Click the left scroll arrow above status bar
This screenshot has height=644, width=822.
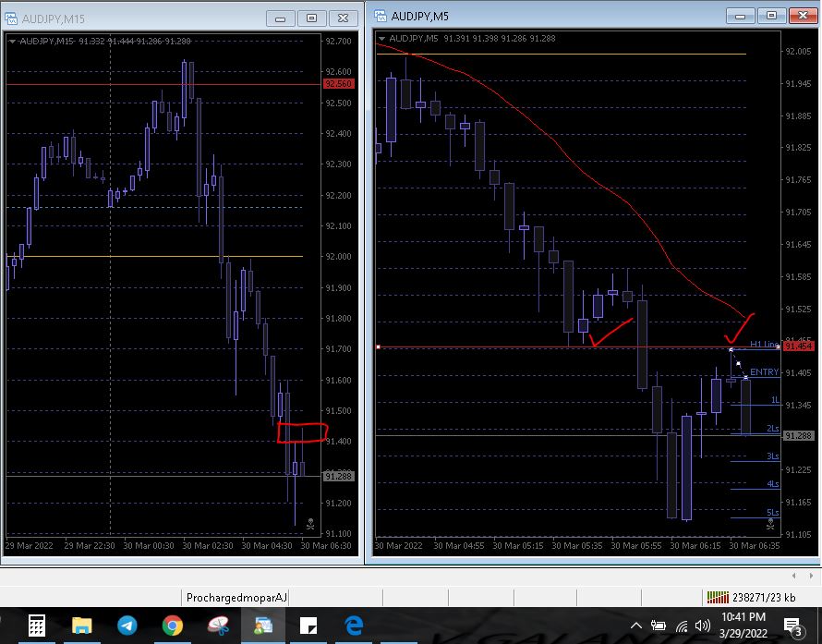pyautogui.click(x=794, y=576)
